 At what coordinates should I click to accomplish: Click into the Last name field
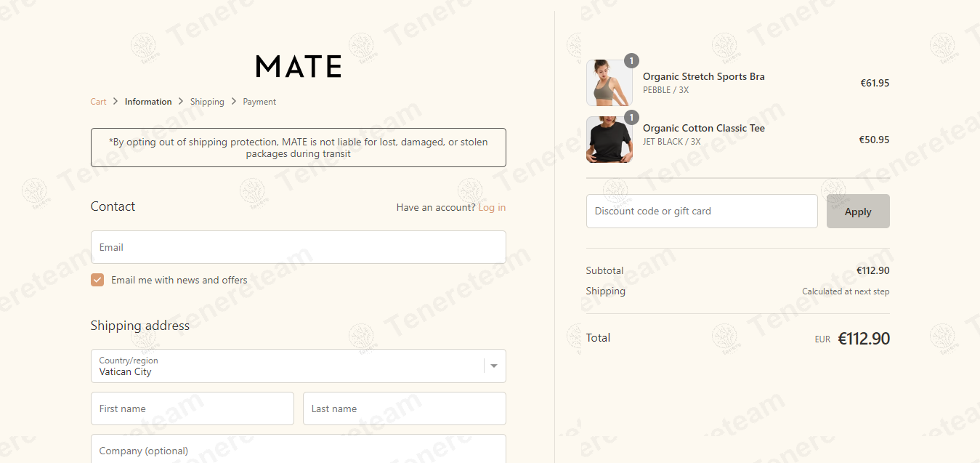(x=404, y=408)
